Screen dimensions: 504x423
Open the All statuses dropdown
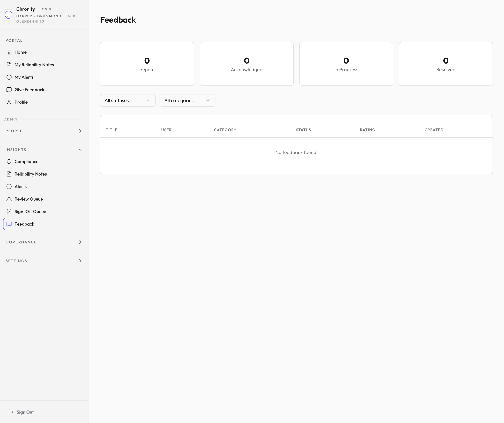[x=128, y=100]
